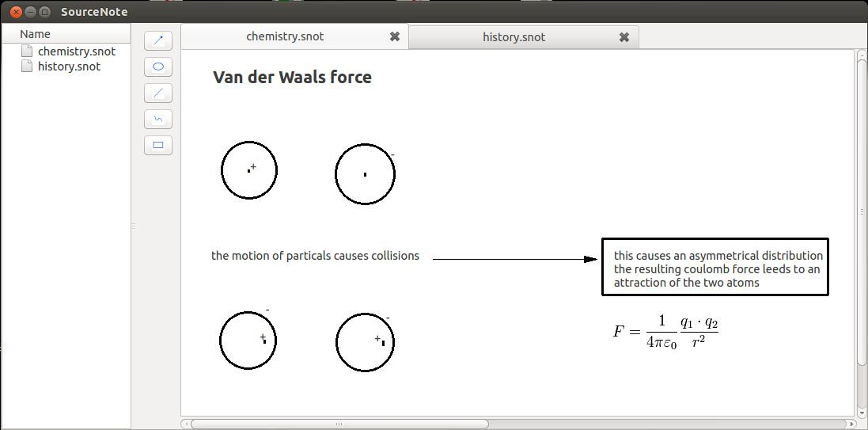Click the SourceNote window title
Viewport: 868px width, 430px height.
click(x=94, y=12)
